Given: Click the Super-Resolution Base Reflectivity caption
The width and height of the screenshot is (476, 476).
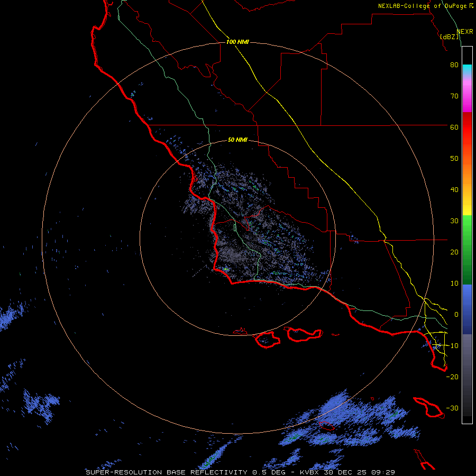Looking at the screenshot, I should [x=186, y=472].
